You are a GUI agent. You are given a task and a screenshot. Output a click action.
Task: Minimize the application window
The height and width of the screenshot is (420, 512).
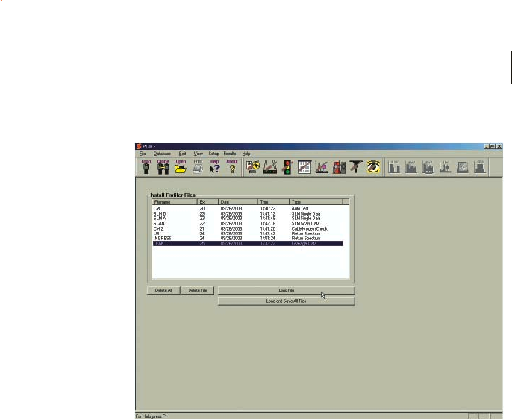click(486, 146)
